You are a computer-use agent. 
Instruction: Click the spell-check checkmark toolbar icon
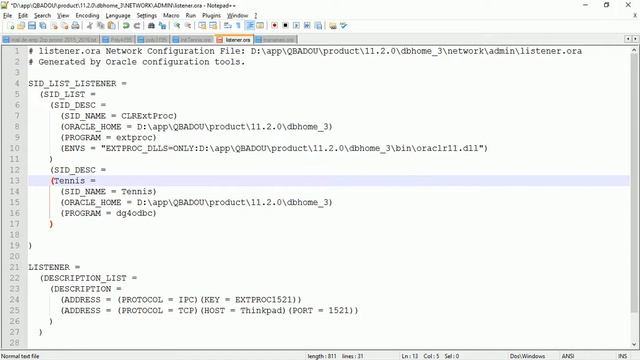tap(344, 26)
